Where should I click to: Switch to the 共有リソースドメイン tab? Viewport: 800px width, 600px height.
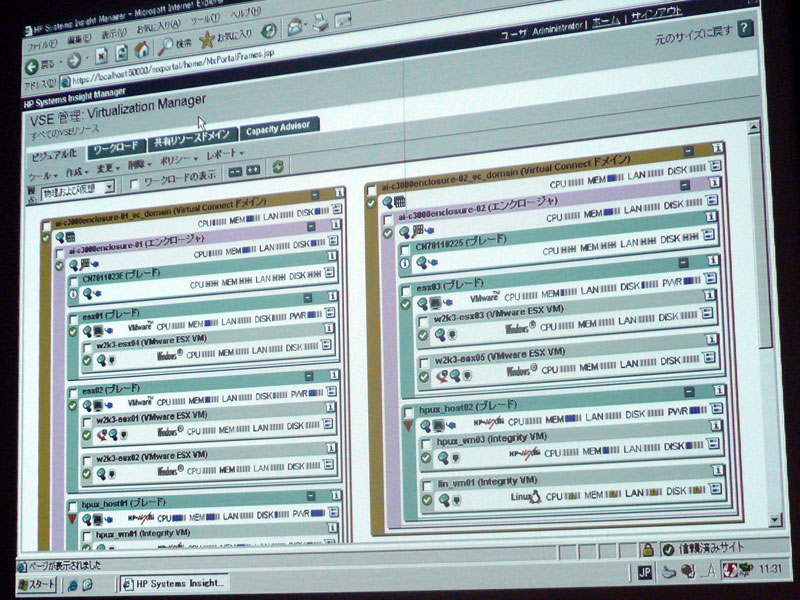click(x=193, y=138)
